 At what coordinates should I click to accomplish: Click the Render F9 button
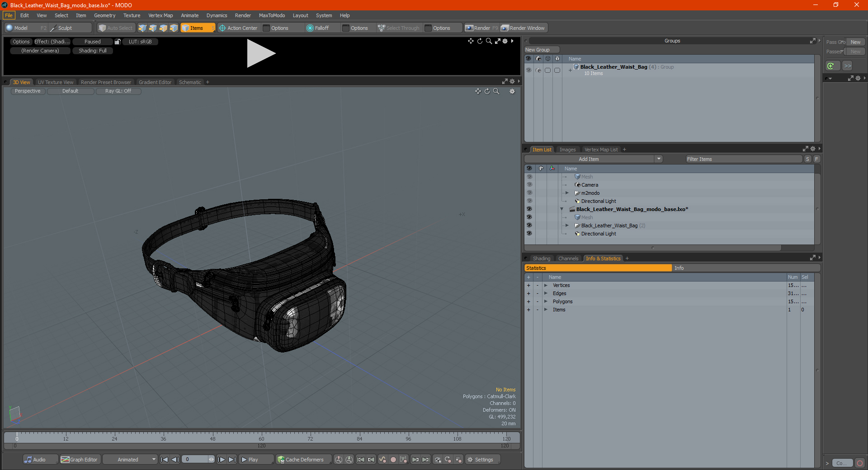[481, 28]
